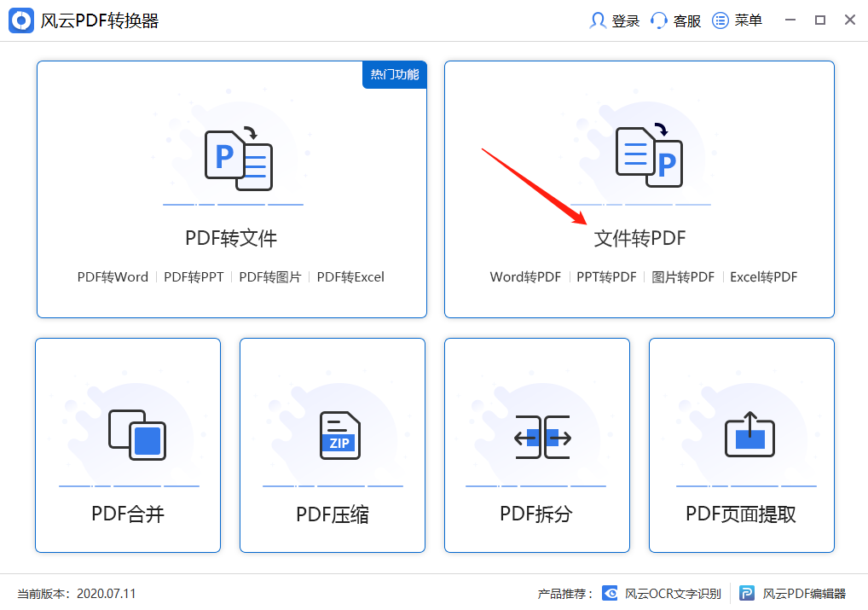868x610 pixels.
Task: Choose Word转PDF conversion
Action: [x=525, y=277]
